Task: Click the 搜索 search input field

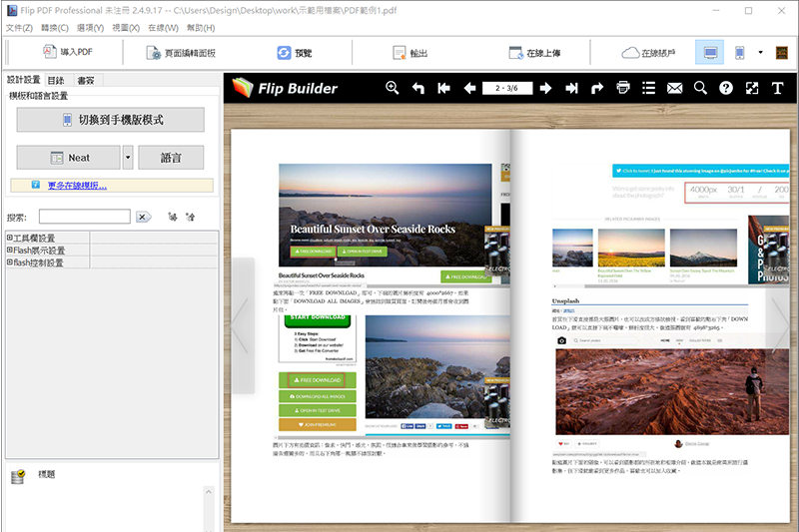Action: pos(85,217)
